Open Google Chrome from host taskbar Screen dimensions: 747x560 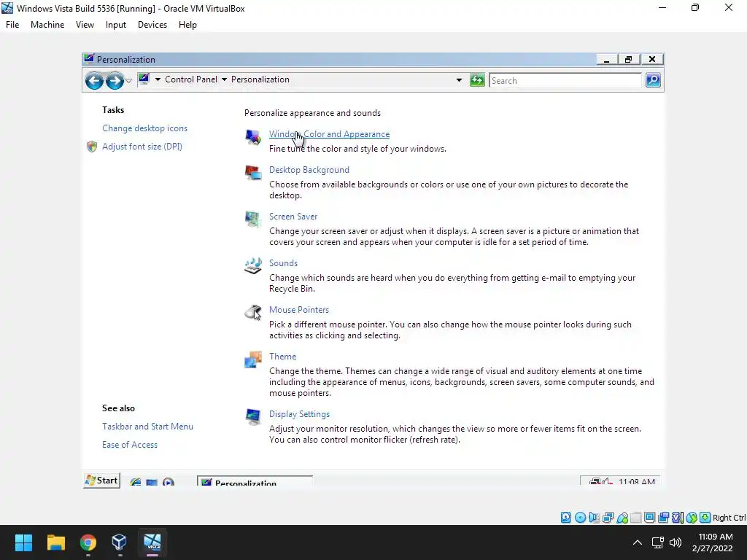point(88,542)
